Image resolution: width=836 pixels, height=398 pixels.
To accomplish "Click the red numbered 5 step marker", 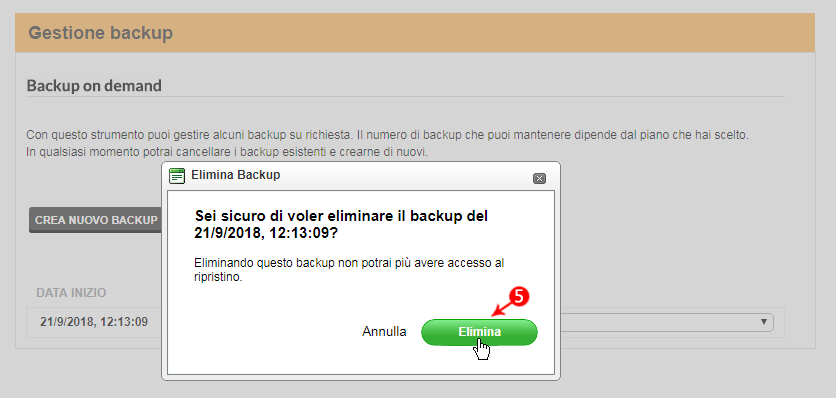I will click(x=521, y=295).
